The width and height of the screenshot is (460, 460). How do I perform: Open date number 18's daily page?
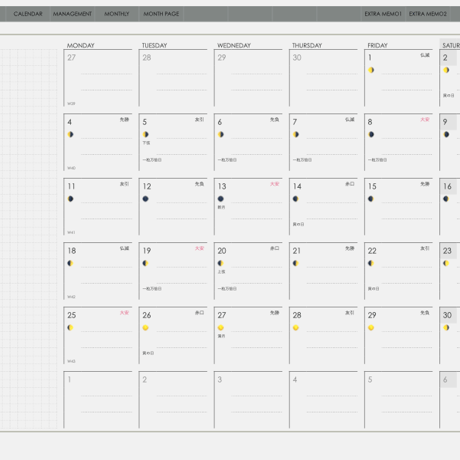tap(72, 251)
